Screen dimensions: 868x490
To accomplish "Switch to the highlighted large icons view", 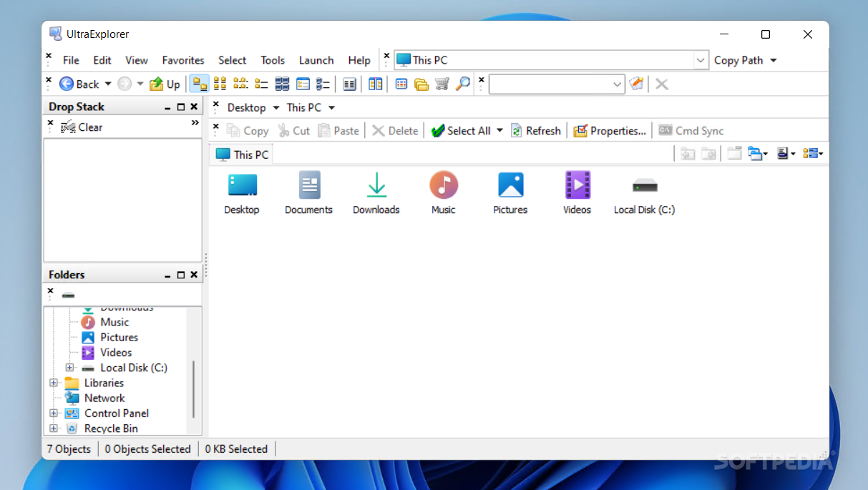I will 199,84.
